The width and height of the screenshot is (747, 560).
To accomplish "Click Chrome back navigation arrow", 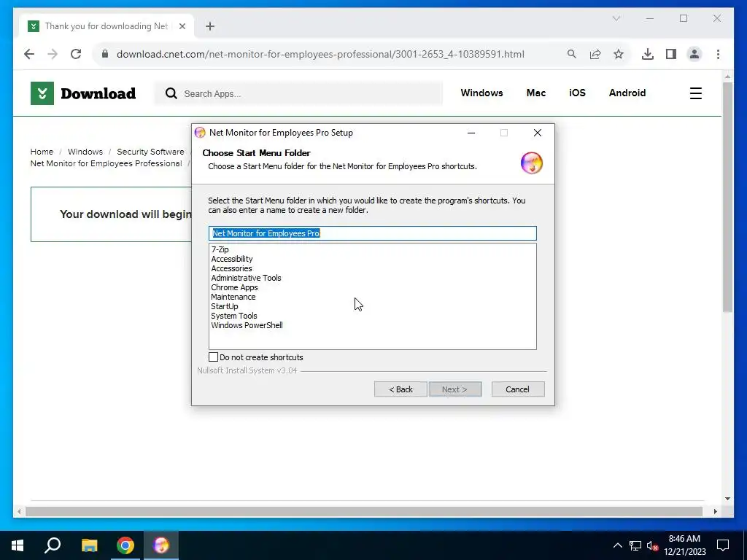I will click(29, 54).
